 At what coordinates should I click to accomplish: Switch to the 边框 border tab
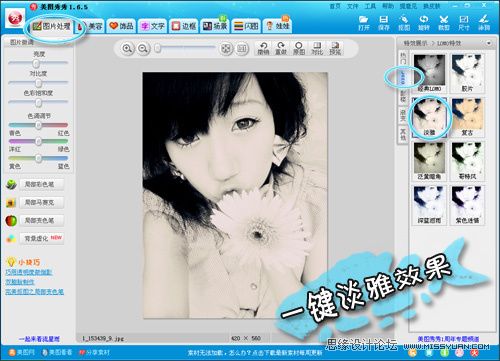tap(184, 26)
